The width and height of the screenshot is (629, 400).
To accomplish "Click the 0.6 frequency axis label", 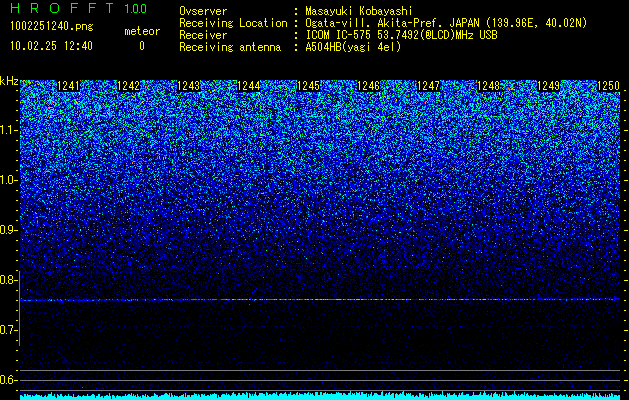I will (x=8, y=380).
